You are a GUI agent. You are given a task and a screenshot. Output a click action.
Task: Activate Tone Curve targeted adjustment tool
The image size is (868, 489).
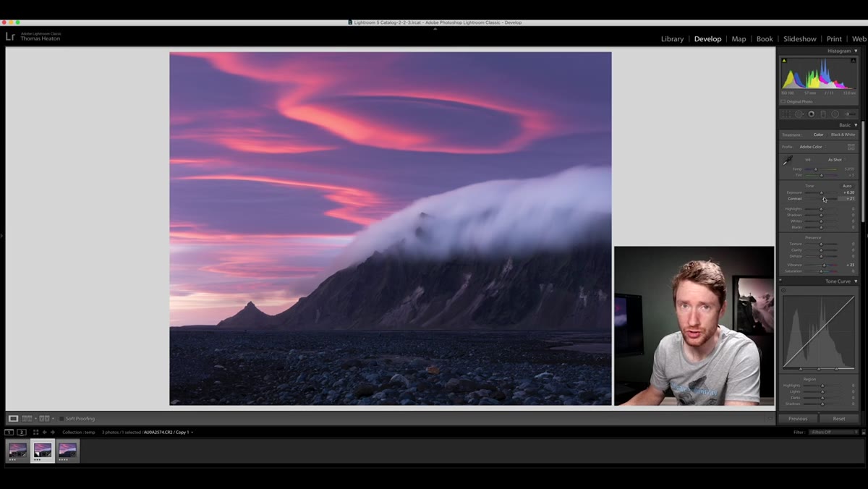(x=784, y=290)
